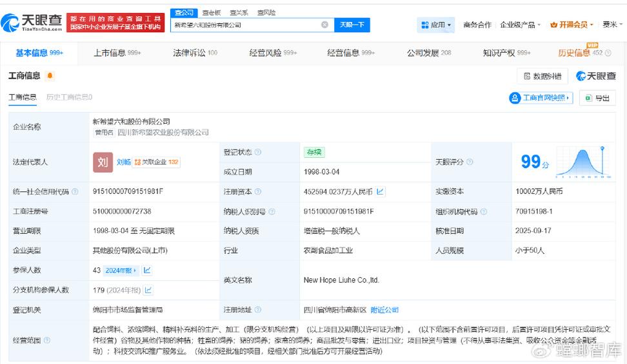627x364 pixels.
Task: Click the 企业类型 value 其他股份有限公司(上市)
Action: 130,251
